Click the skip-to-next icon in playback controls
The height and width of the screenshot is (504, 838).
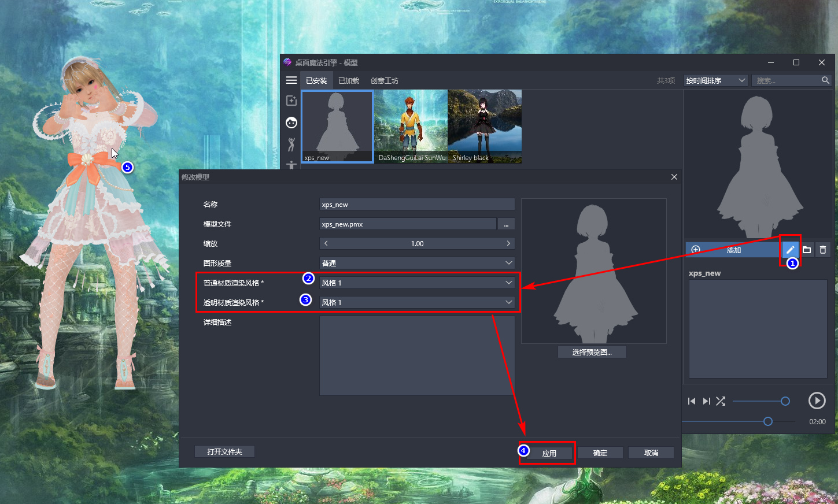point(706,401)
